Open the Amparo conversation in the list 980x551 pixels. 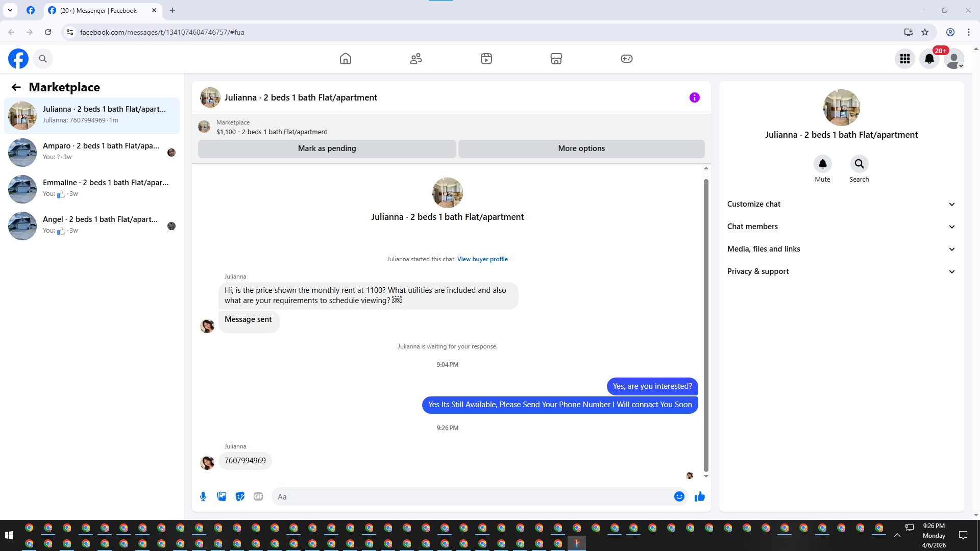click(92, 153)
